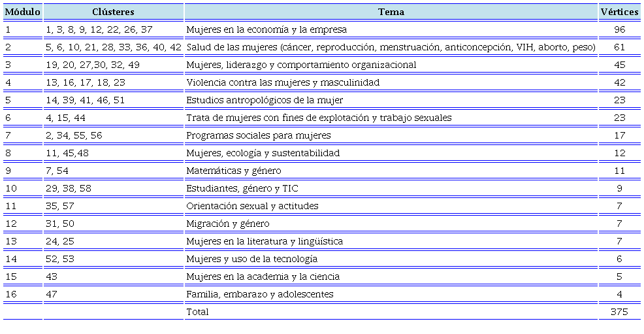The image size is (644, 334).
Task: Select the 'Matemáticas y género' cell
Action: pos(234,171)
